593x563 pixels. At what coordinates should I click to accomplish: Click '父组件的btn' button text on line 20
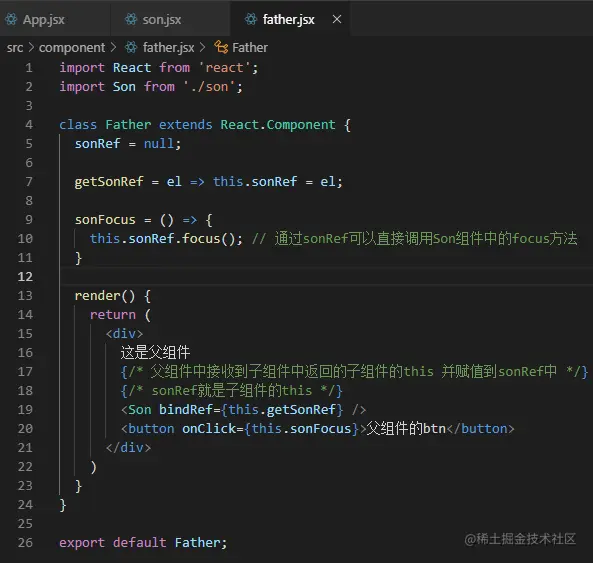tap(406, 429)
